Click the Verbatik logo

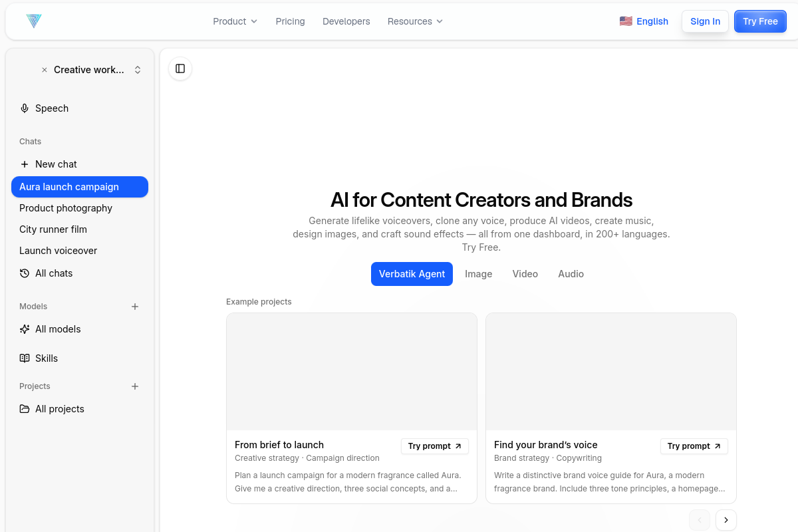(34, 21)
